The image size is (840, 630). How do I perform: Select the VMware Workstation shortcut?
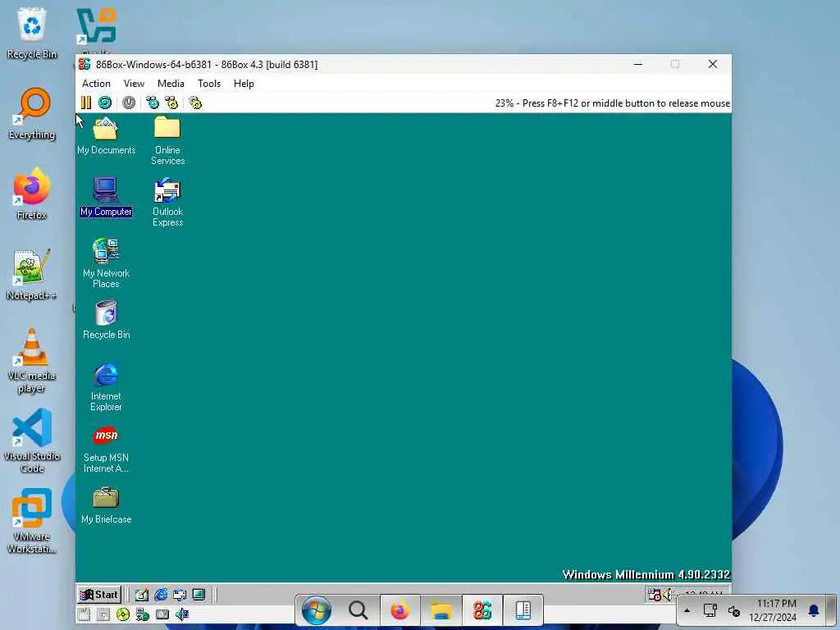[32, 521]
